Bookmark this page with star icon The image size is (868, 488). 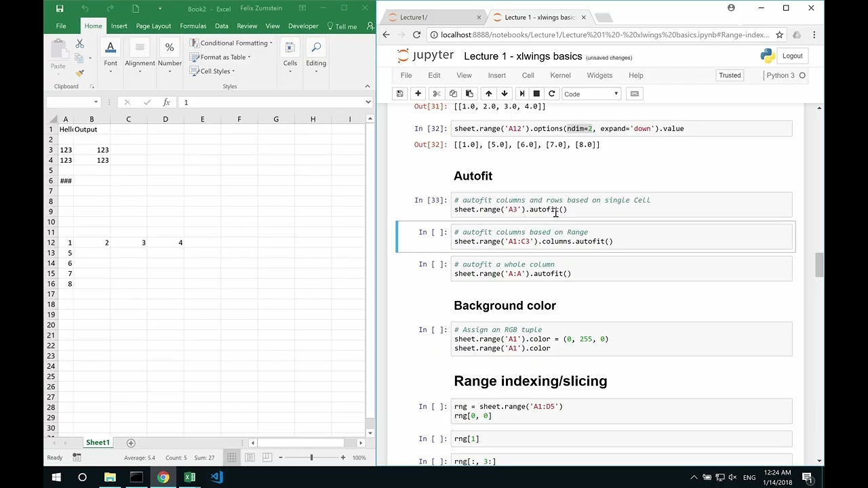(x=779, y=35)
